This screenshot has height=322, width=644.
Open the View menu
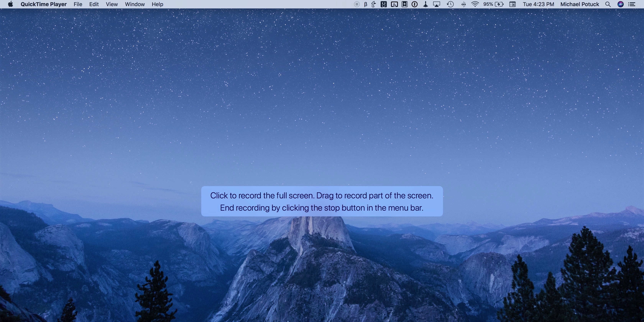pyautogui.click(x=112, y=4)
